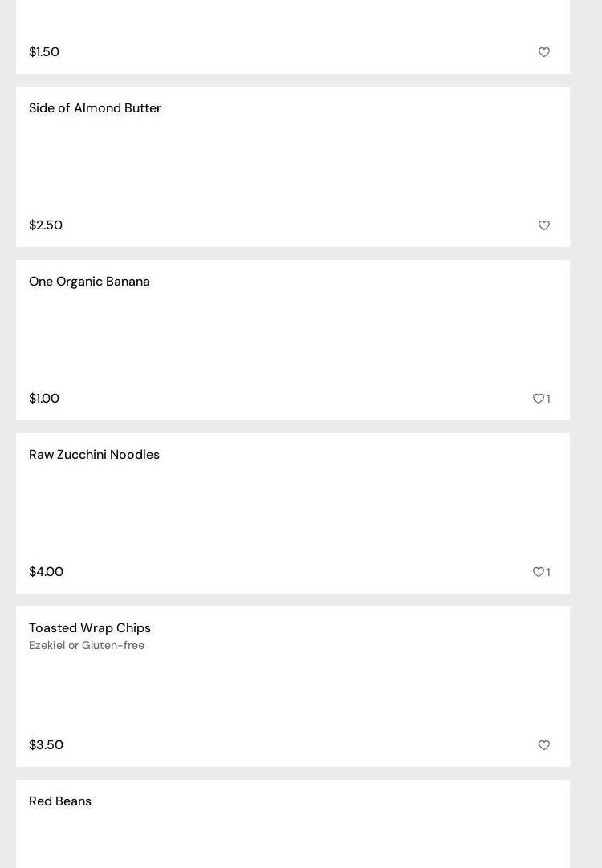Click the $1.00 banana price
Image resolution: width=602 pixels, height=868 pixels.
(44, 399)
